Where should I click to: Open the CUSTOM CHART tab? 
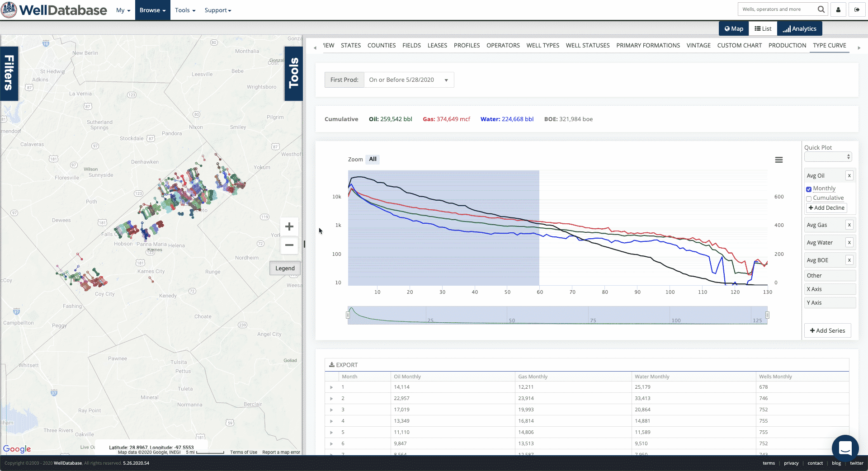pos(739,45)
